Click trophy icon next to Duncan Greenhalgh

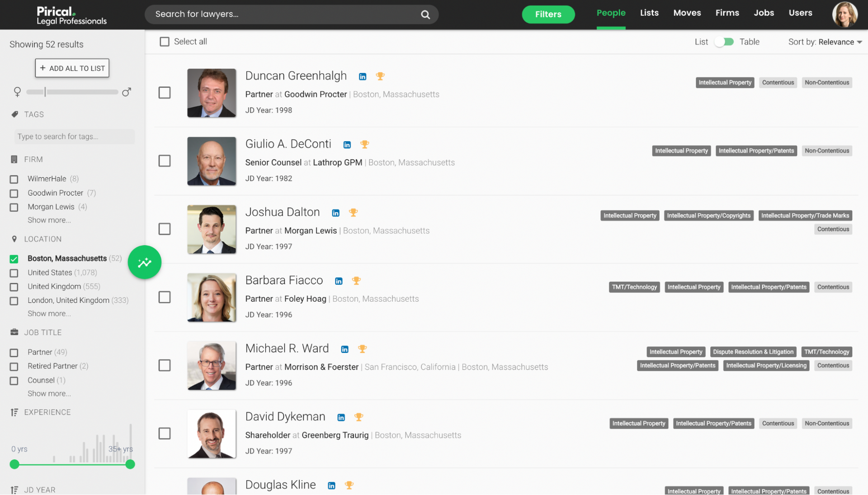[x=380, y=76]
